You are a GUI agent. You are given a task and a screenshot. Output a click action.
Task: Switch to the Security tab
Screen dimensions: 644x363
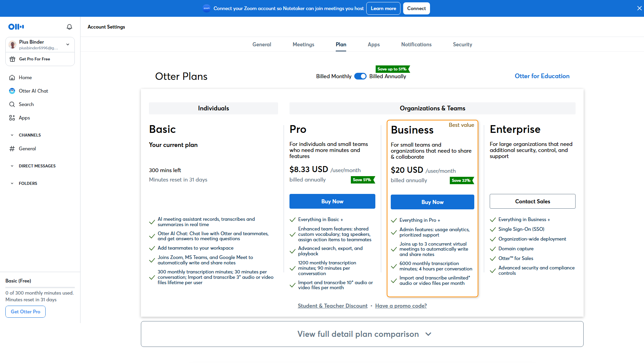(x=462, y=44)
